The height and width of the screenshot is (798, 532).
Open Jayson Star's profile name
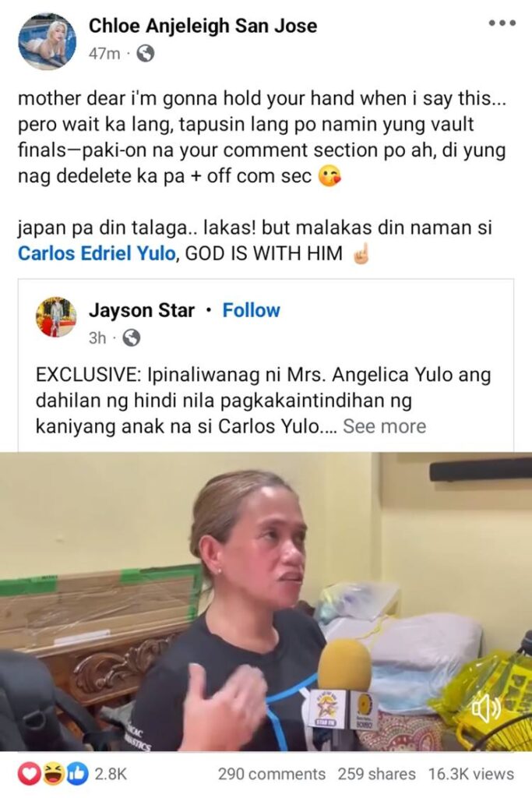click(142, 310)
